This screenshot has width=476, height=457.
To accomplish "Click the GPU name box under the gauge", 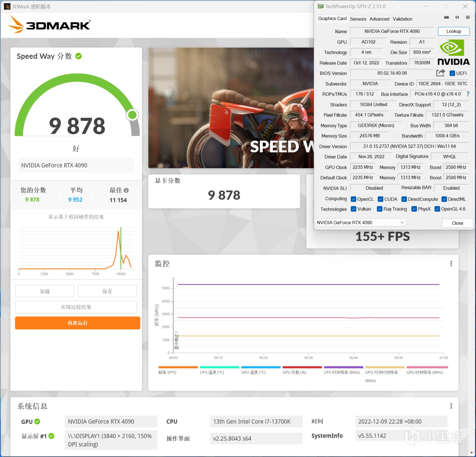I will pos(76,165).
